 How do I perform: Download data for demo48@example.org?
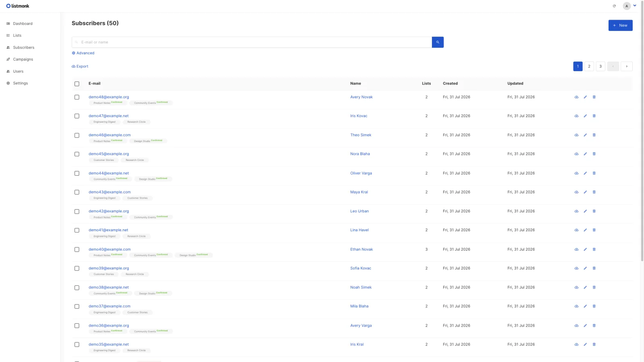pyautogui.click(x=576, y=97)
